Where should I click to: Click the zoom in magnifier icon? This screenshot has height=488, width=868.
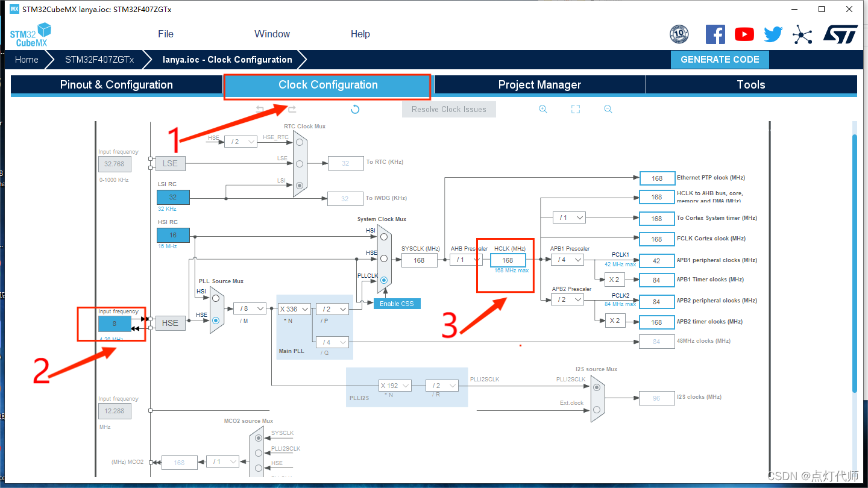543,109
